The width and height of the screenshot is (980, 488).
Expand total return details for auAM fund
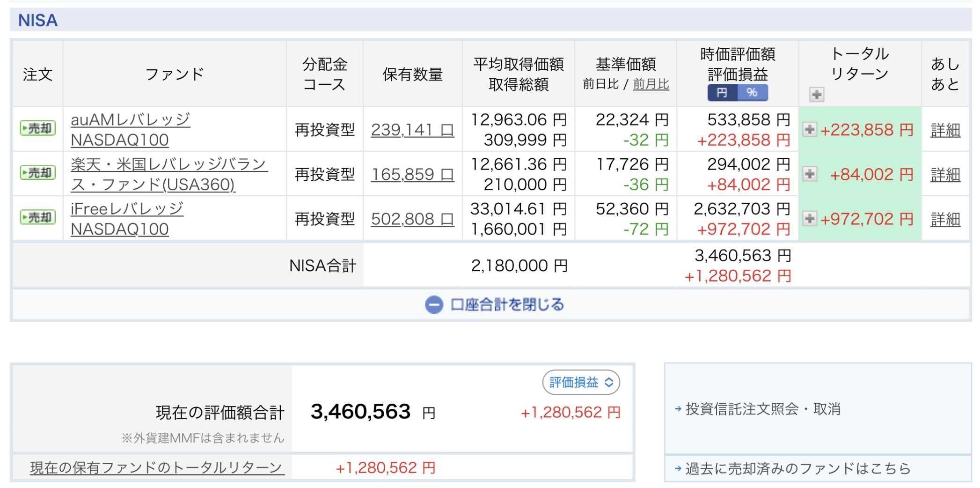[810, 129]
